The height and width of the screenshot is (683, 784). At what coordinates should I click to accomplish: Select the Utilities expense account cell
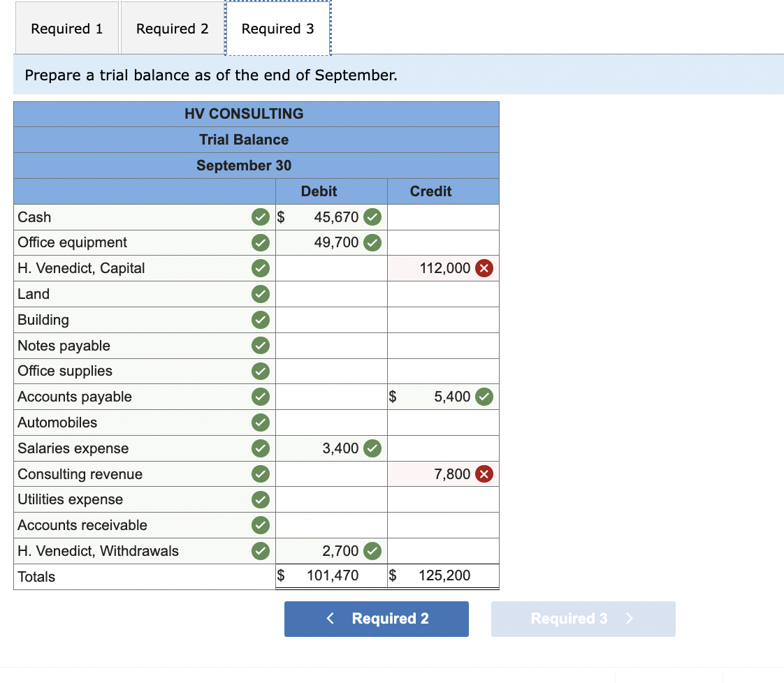[145, 499]
